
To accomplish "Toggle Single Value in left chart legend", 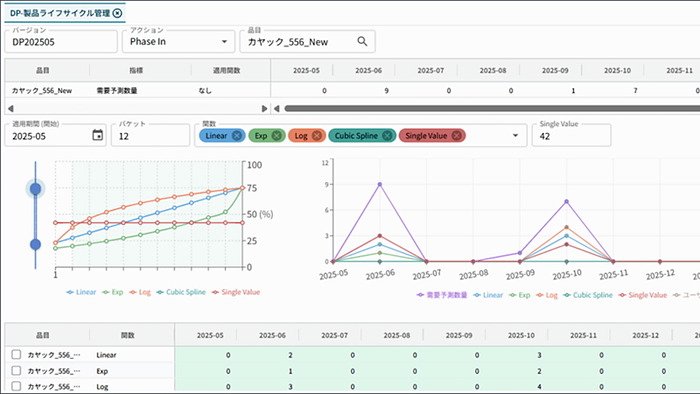I will click(236, 292).
